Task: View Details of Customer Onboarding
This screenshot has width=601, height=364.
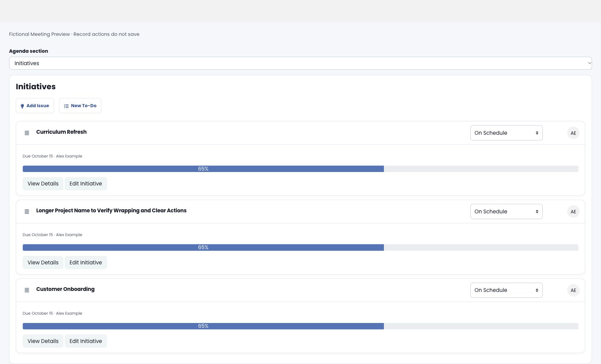Action: point(43,341)
